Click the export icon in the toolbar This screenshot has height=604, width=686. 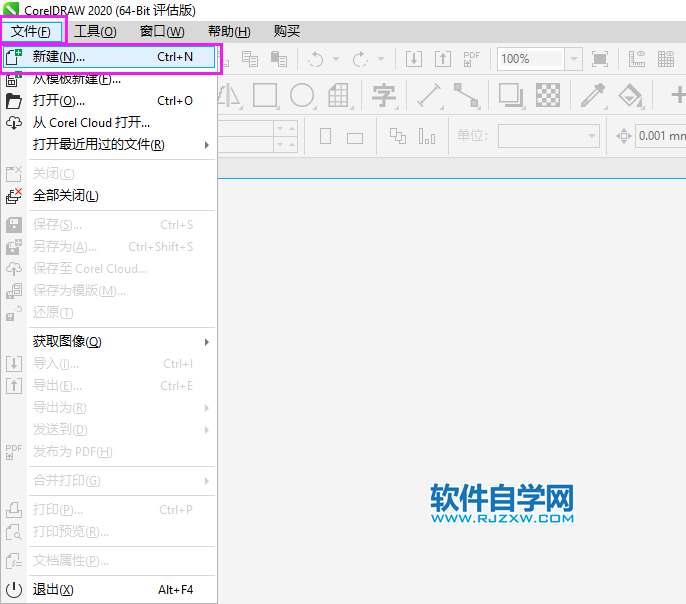coord(443,59)
